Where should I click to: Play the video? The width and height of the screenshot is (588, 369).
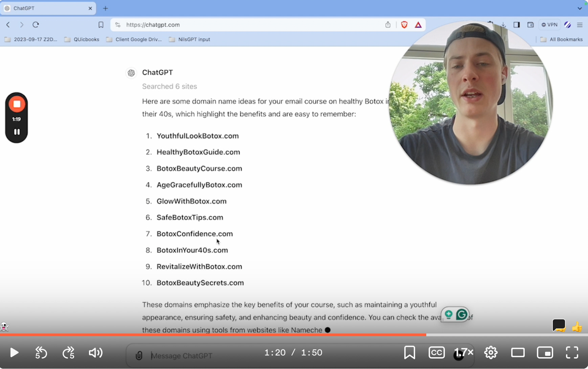coord(14,353)
